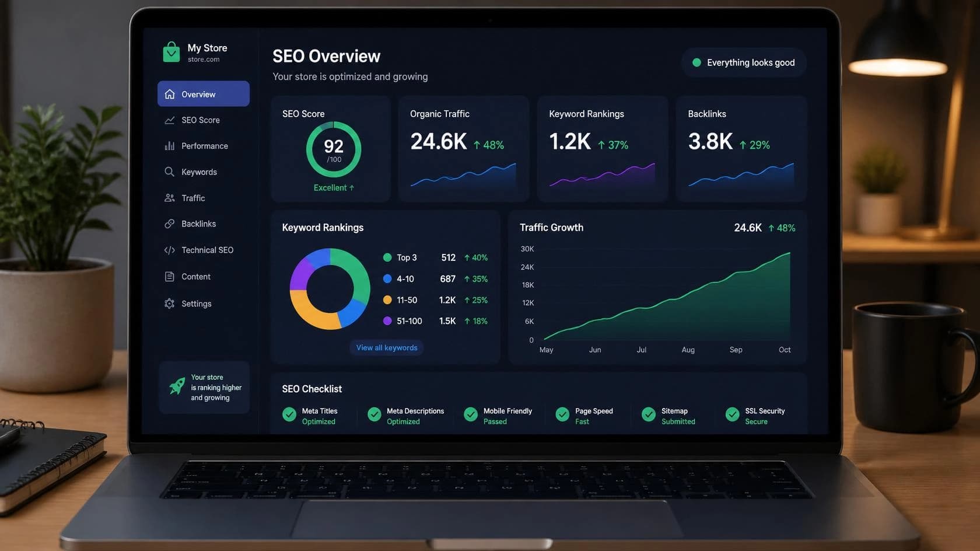Click the green shopping bag store logo
Screen dimensions: 980x551
(171, 52)
